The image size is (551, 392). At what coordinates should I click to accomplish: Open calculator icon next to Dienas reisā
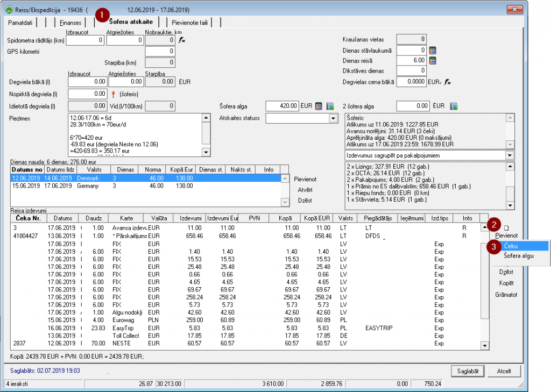433,60
